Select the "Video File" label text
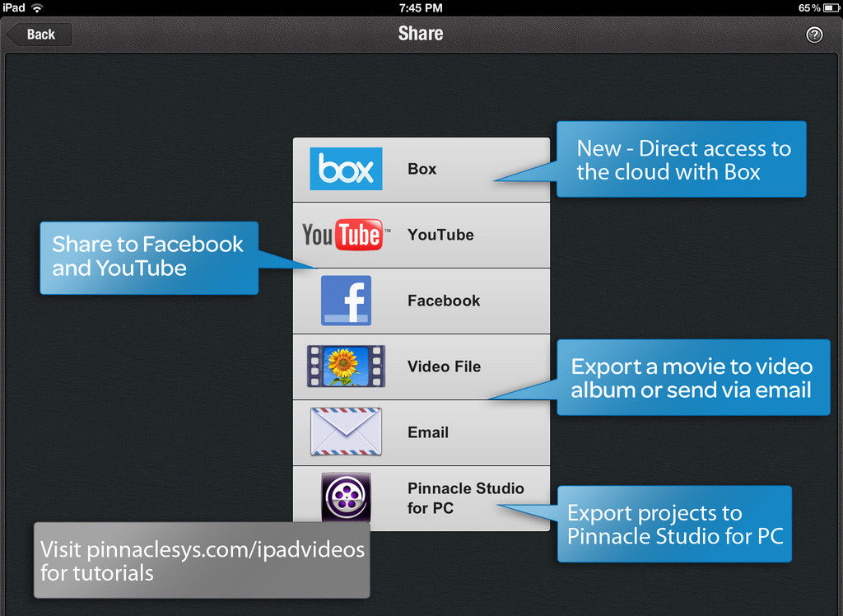The width and height of the screenshot is (843, 616). (x=444, y=366)
